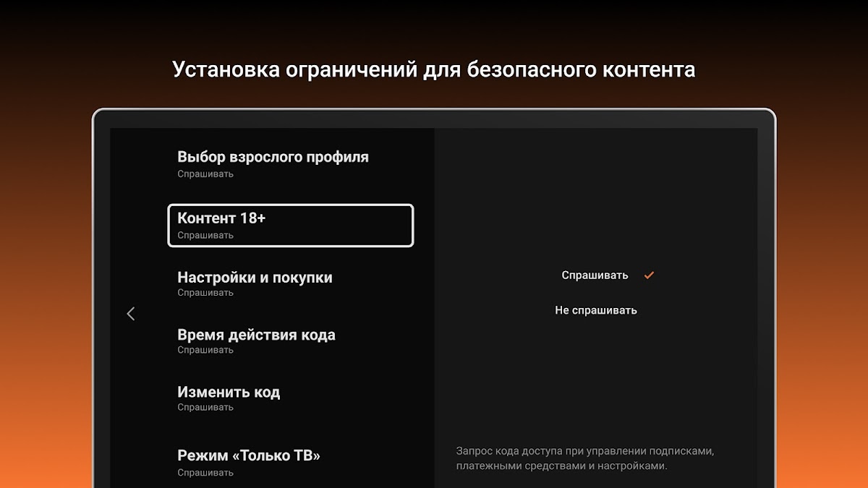Open the «Изменить код» item

(x=229, y=392)
